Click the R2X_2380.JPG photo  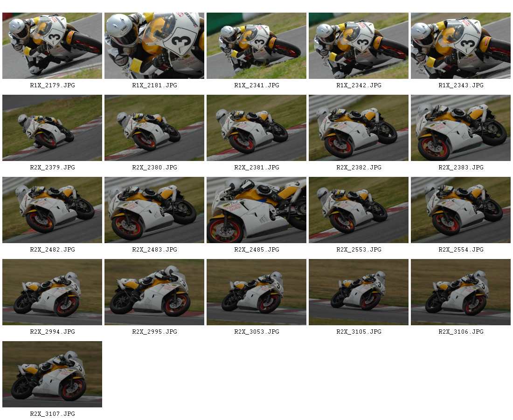(x=154, y=128)
